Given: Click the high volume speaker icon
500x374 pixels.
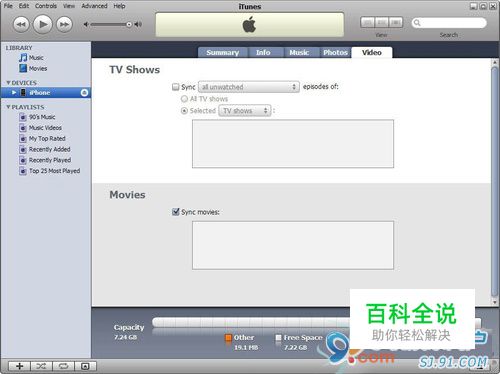Looking at the screenshot, I should [138, 24].
